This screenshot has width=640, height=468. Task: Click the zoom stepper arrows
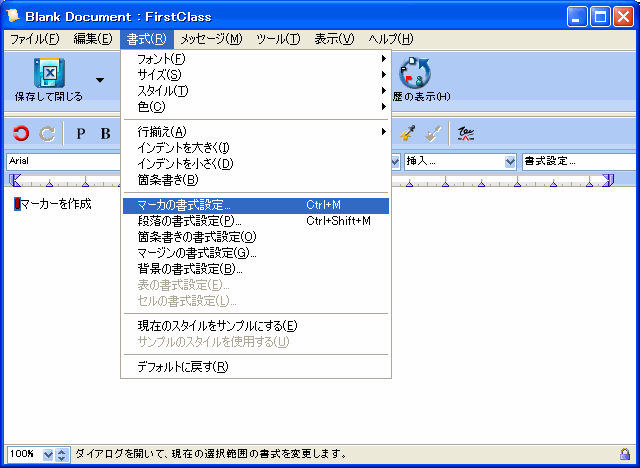[x=63, y=454]
